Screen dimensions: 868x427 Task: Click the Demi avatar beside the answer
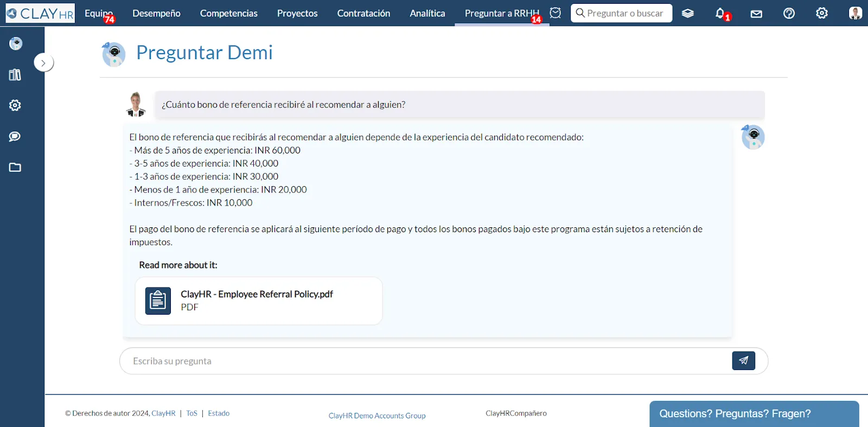coord(753,137)
